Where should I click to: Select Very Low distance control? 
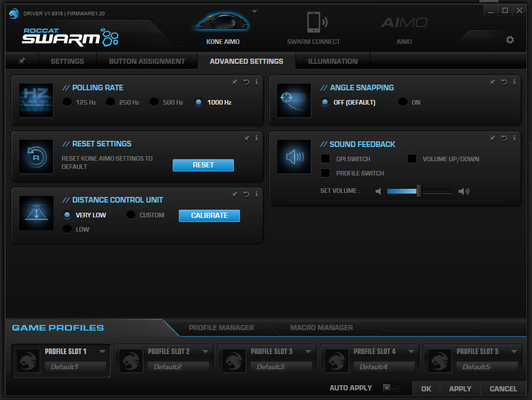coord(67,215)
